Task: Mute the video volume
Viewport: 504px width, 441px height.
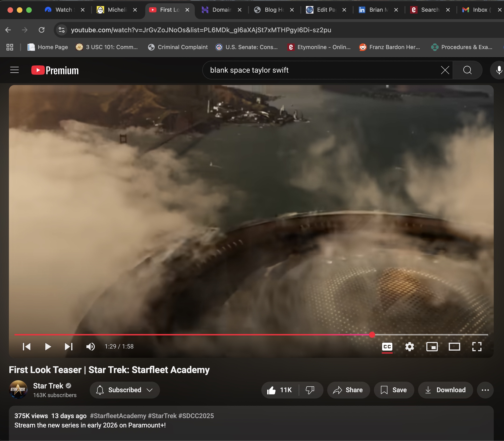Action: pyautogui.click(x=91, y=346)
